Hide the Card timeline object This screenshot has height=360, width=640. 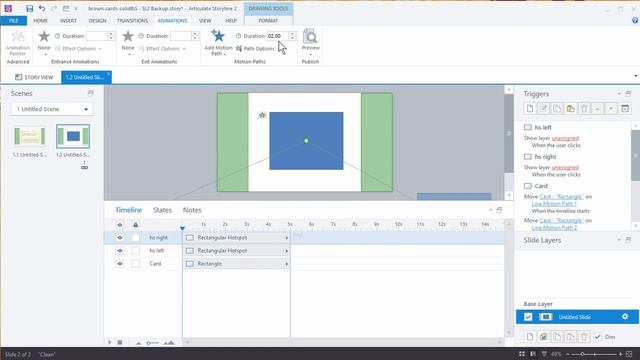coord(120,264)
